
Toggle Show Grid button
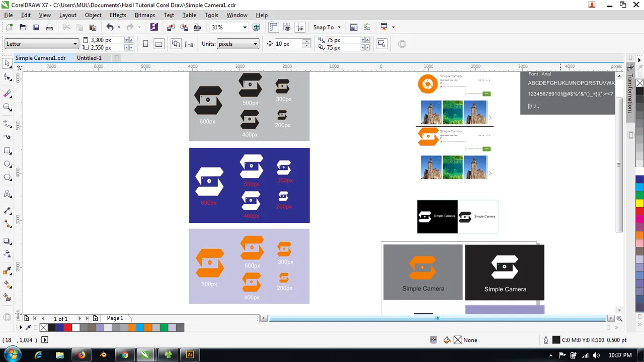coord(287,27)
